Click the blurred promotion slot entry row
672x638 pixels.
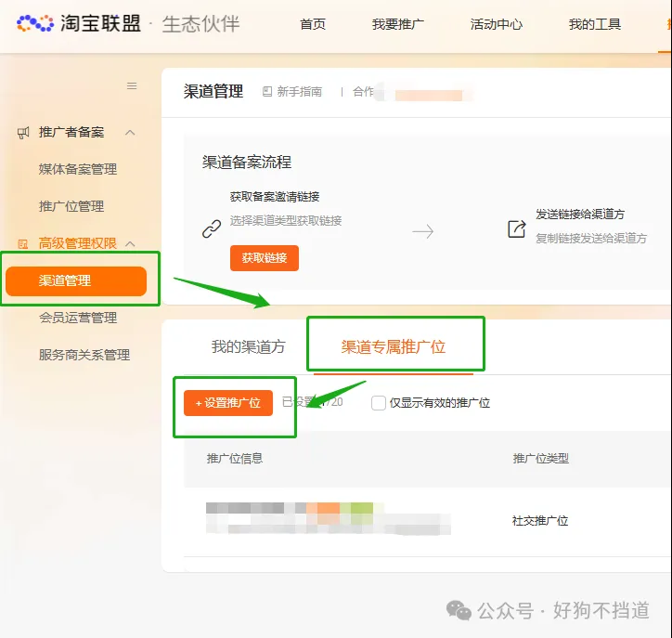[329, 519]
